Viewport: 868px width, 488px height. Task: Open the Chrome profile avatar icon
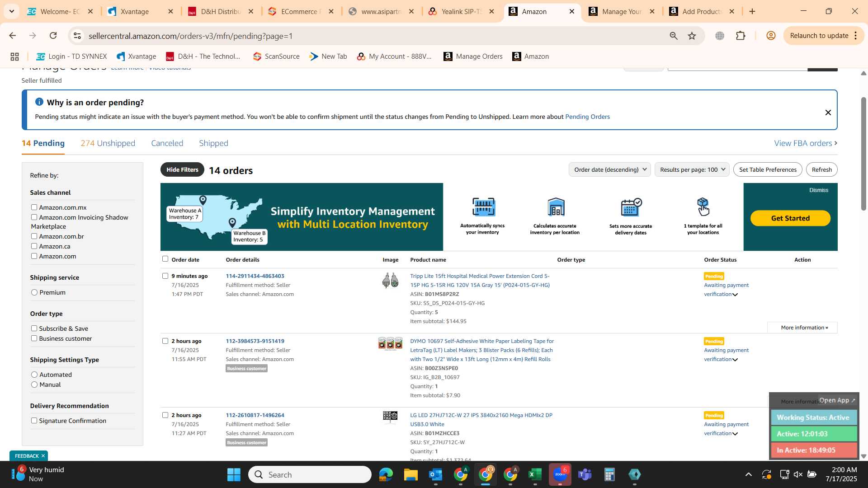[x=771, y=36]
